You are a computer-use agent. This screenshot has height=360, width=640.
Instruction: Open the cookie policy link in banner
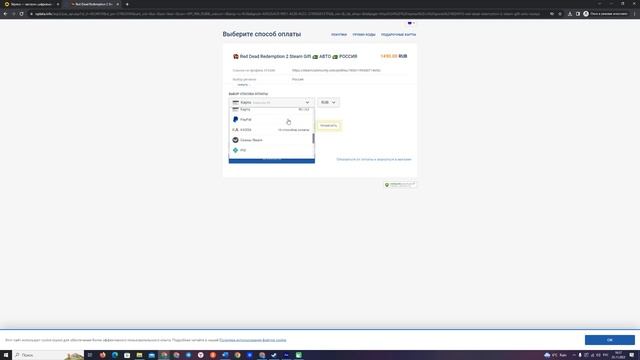pyautogui.click(x=253, y=340)
